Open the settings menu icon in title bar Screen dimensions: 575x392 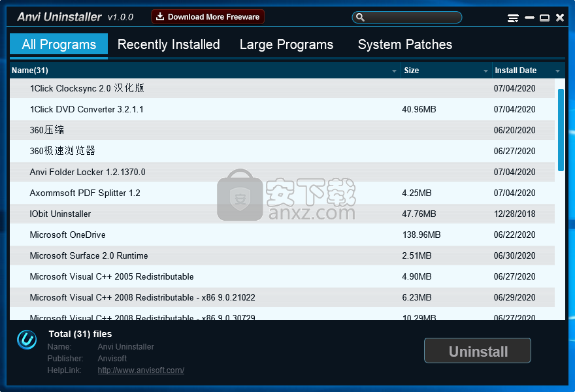point(513,18)
